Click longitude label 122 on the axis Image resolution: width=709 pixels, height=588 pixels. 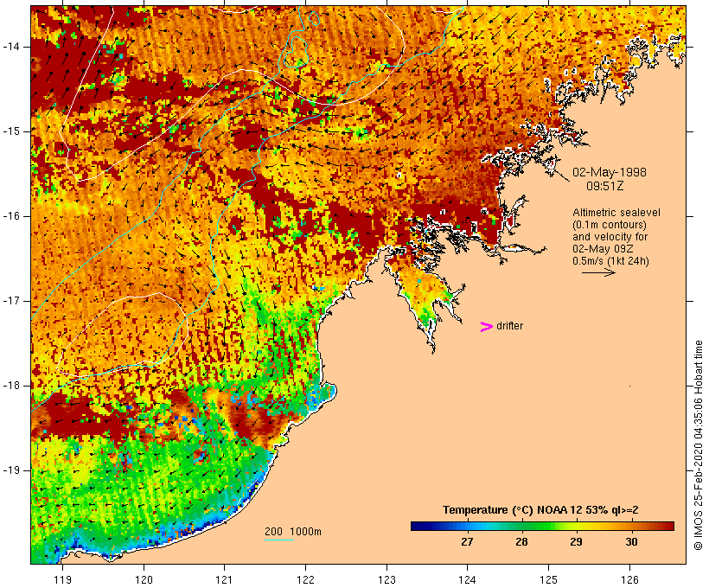pyautogui.click(x=306, y=580)
